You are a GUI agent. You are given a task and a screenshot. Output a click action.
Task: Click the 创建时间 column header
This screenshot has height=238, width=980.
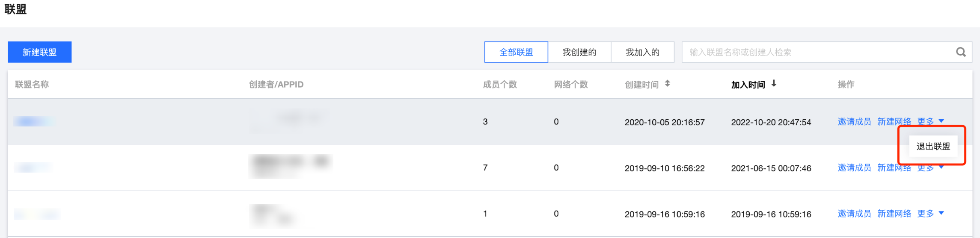(641, 85)
